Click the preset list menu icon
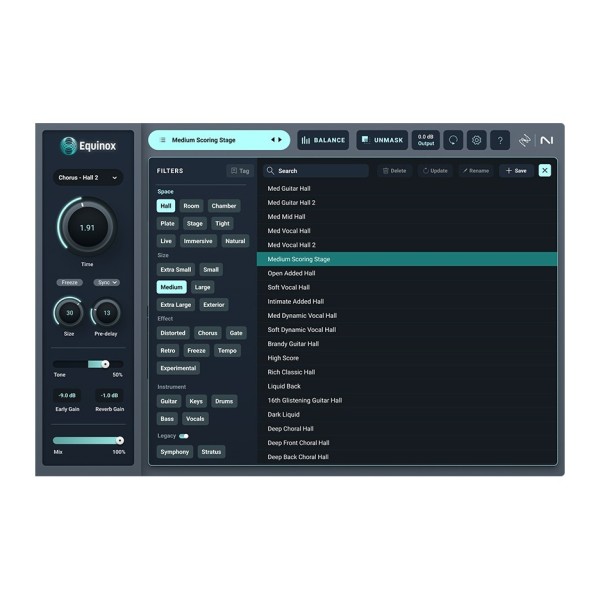 163,140
